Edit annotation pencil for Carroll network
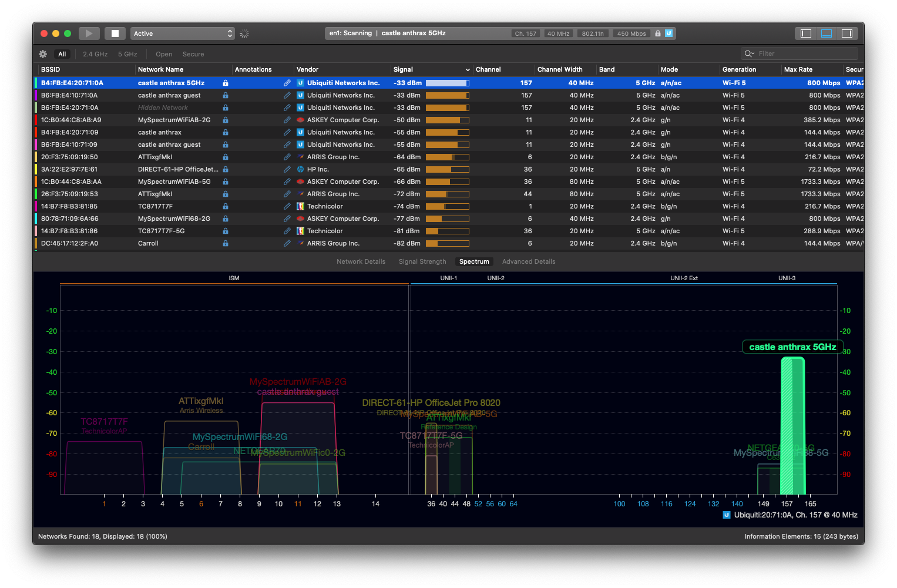This screenshot has height=588, width=897. [287, 243]
